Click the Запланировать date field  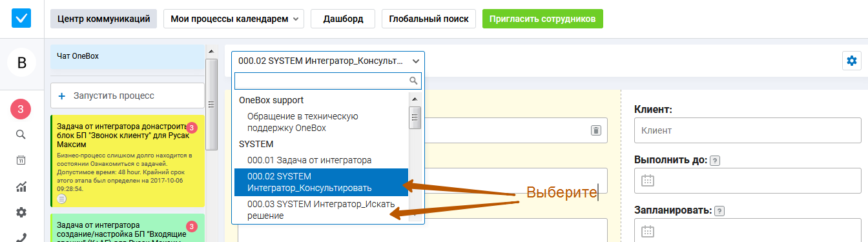[749, 230]
